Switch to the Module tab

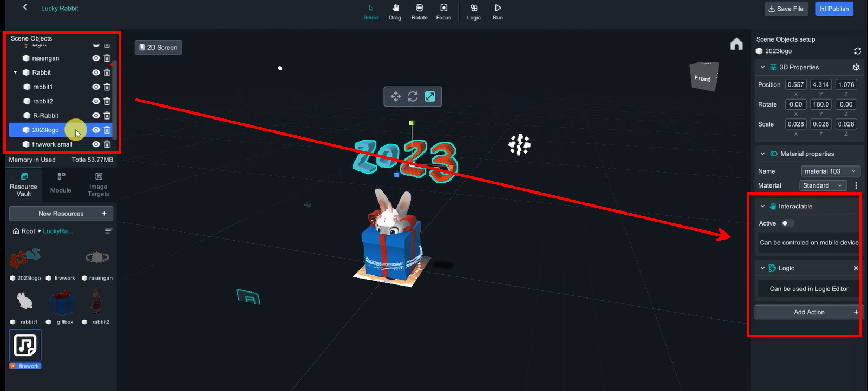[x=61, y=184]
